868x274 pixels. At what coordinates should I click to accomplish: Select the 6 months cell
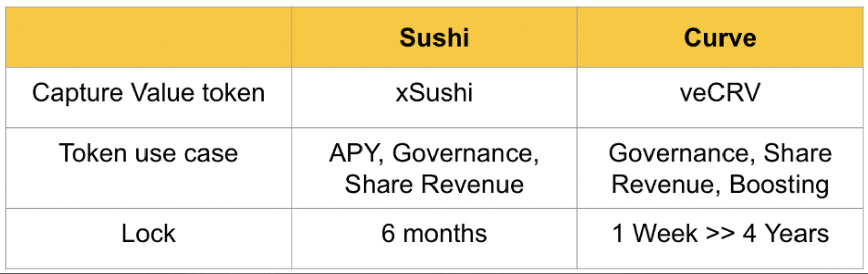tap(434, 234)
